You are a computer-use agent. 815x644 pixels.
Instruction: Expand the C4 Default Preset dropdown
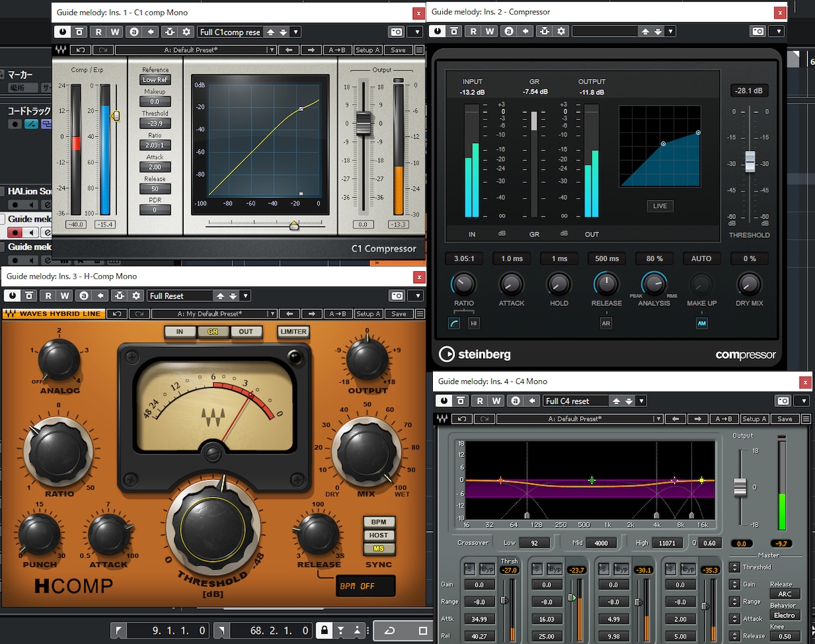pyautogui.click(x=580, y=419)
